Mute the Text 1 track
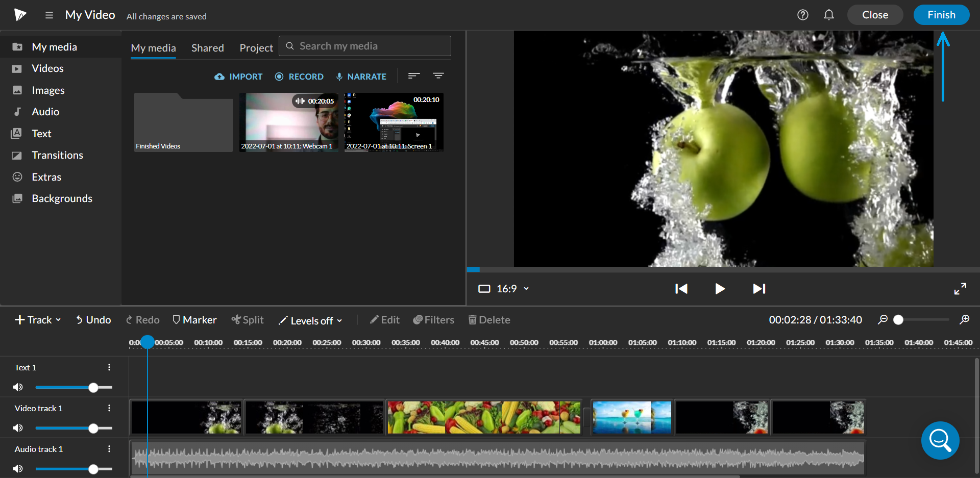 (x=18, y=387)
